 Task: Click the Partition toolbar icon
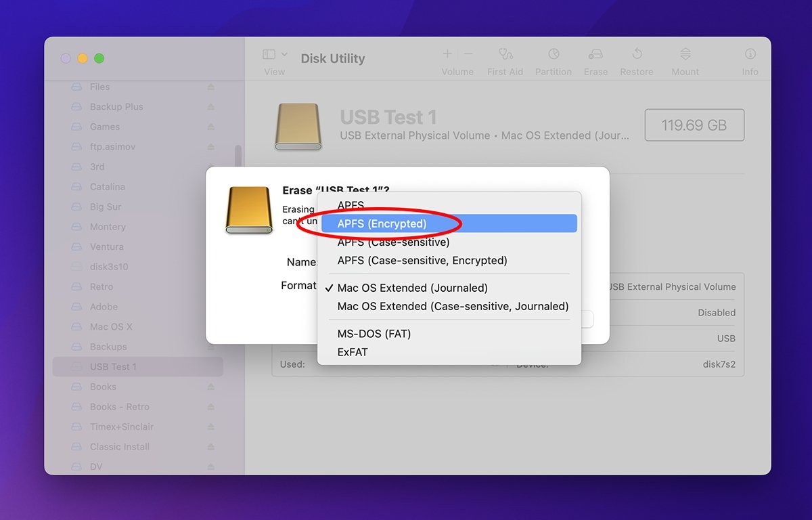tap(554, 54)
